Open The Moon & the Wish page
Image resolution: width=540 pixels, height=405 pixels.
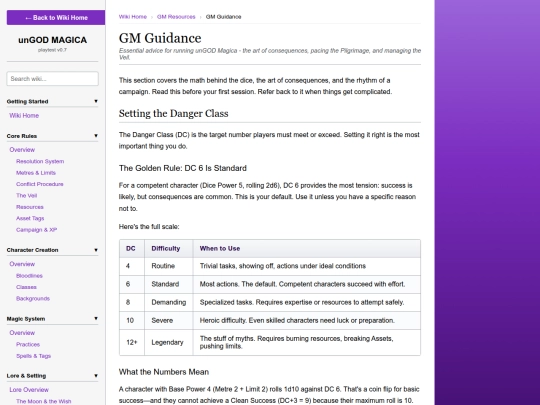pos(43,401)
